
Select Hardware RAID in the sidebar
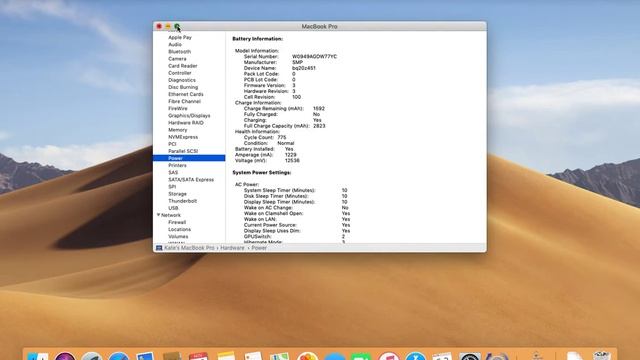click(x=186, y=122)
